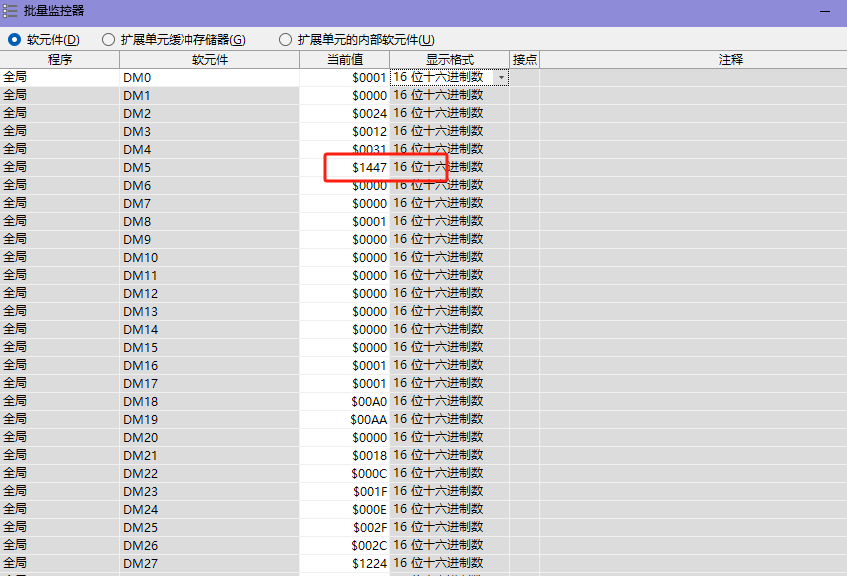Click the 软元件 column header
The height and width of the screenshot is (576, 847).
(x=209, y=60)
